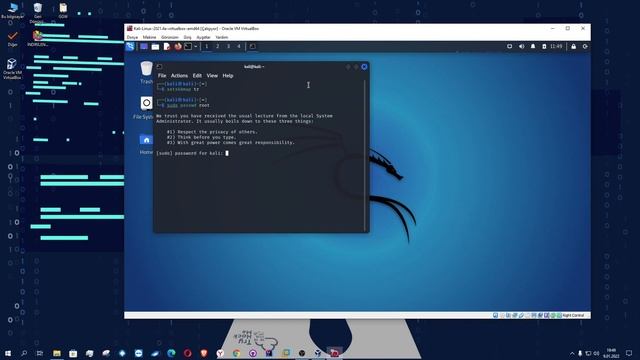640x360 pixels.
Task: Open Yandex browser from the taskbar
Action: [220, 353]
